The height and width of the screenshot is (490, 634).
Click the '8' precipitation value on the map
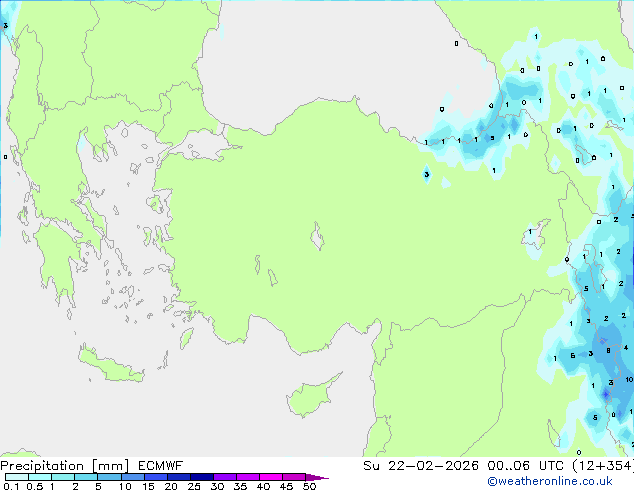pos(609,351)
